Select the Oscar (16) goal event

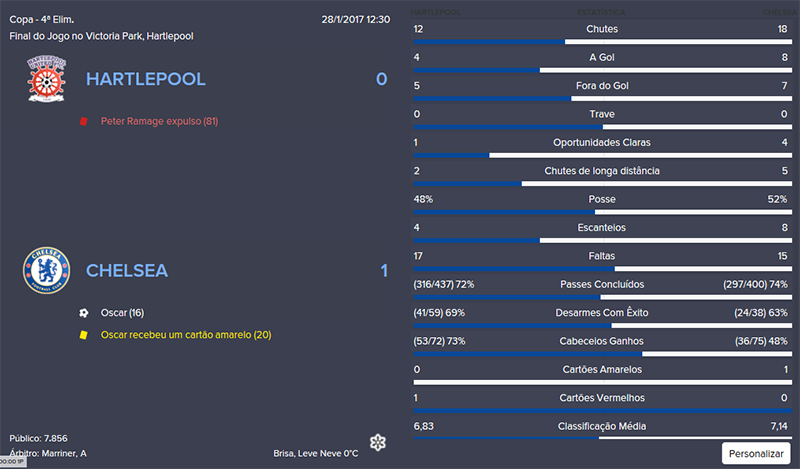(123, 312)
